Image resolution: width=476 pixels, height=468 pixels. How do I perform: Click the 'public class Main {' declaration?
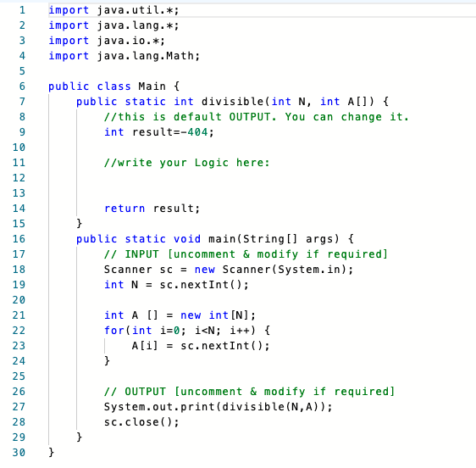click(x=114, y=86)
